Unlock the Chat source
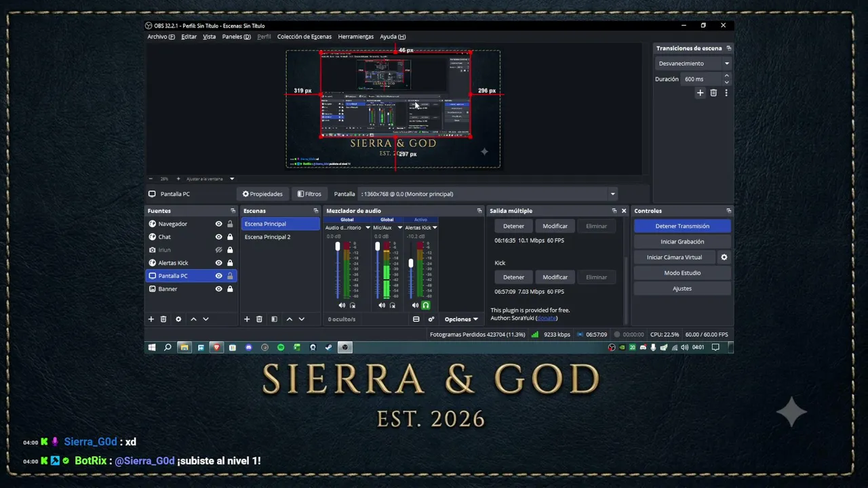 (x=230, y=237)
